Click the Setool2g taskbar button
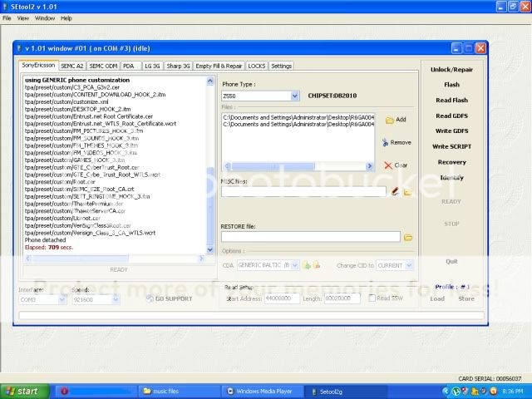The height and width of the screenshot is (399, 532). [x=345, y=392]
